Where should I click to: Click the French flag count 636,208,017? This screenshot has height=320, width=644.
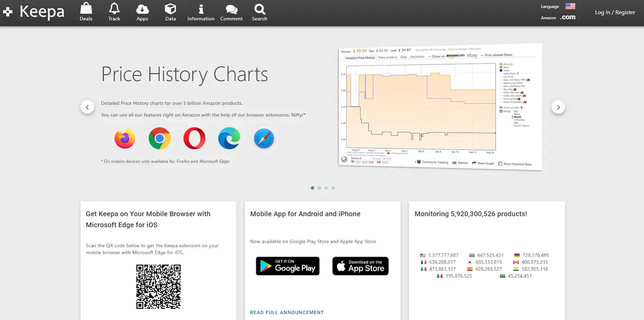438,262
